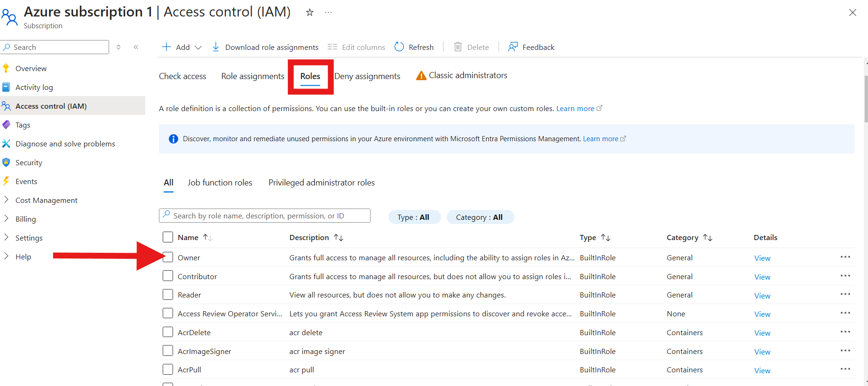Sort by Type column arrows
This screenshot has width=868, height=386.
tap(606, 238)
